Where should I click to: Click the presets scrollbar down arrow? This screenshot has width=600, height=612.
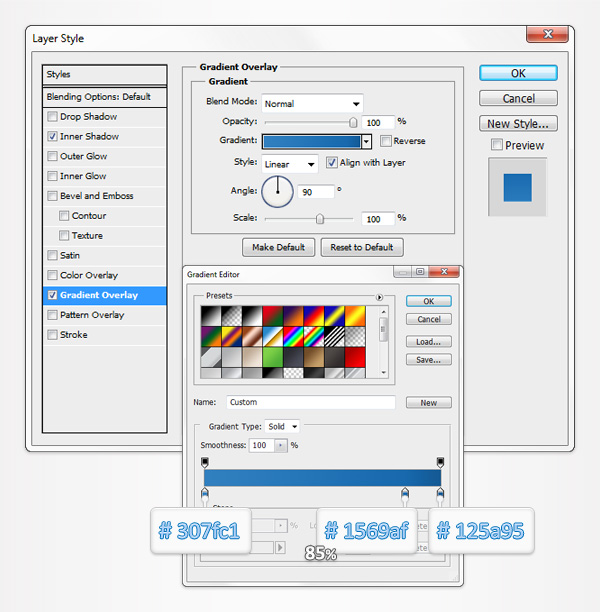[x=383, y=373]
